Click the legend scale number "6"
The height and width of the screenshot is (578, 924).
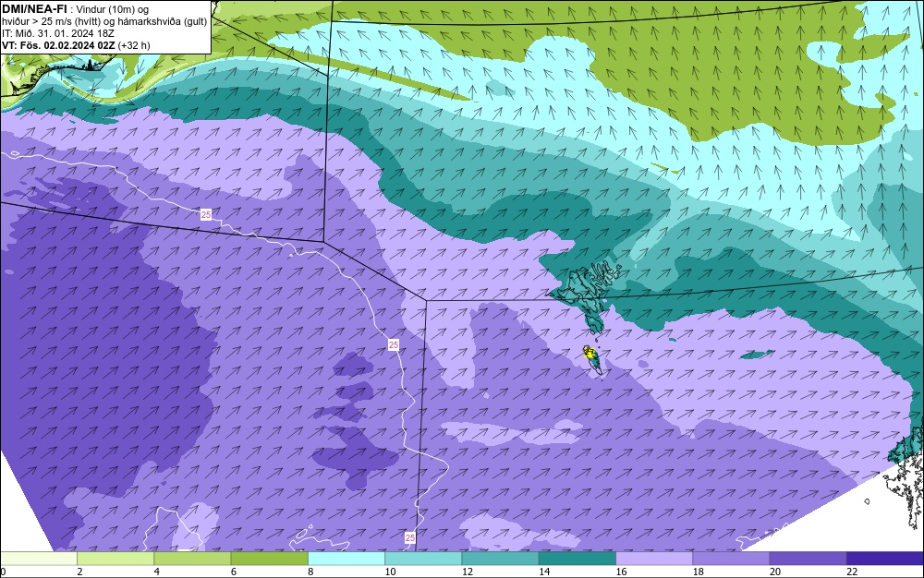(234, 572)
